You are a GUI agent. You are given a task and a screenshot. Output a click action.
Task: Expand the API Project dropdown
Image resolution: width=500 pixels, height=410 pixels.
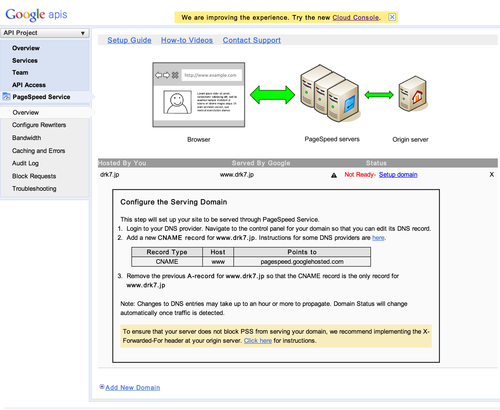[x=45, y=33]
